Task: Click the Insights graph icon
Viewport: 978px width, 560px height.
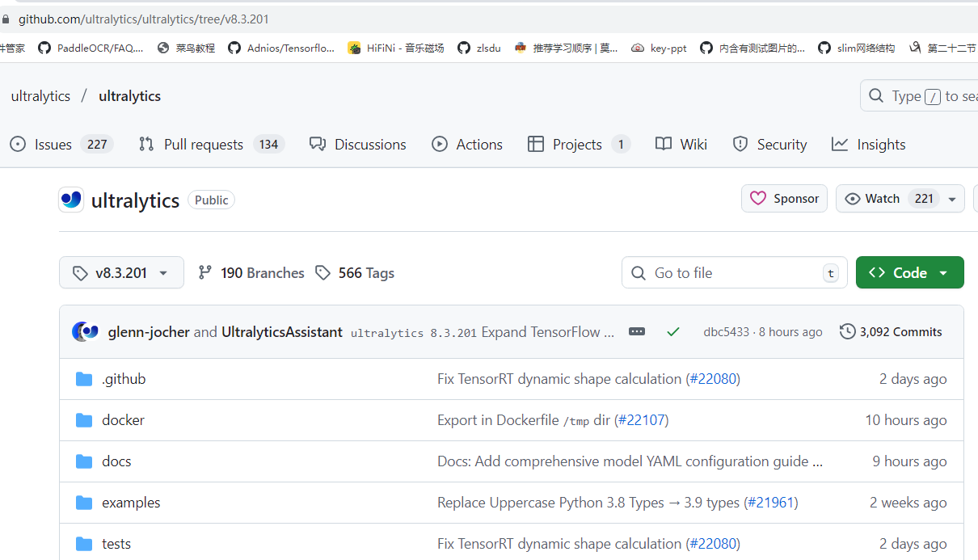Action: tap(840, 144)
